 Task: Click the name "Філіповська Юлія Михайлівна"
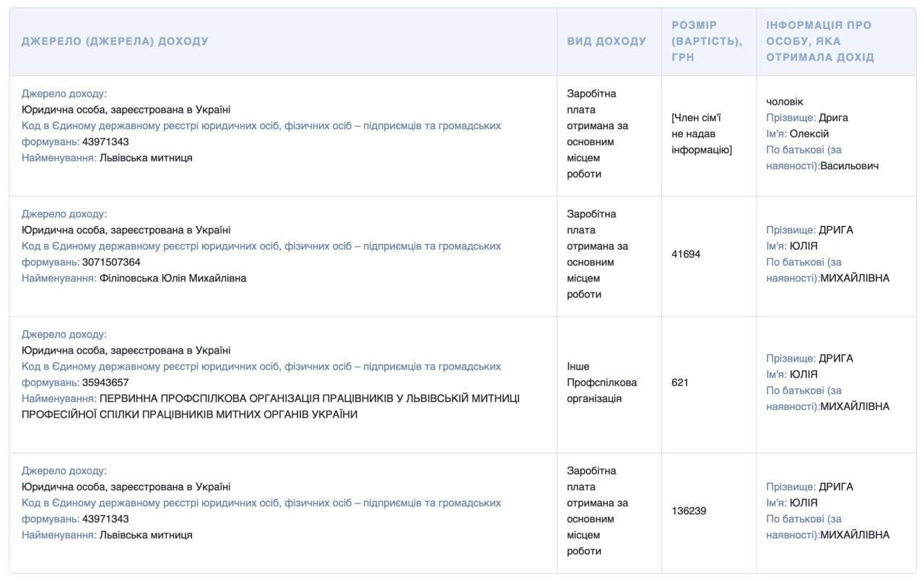(x=173, y=278)
